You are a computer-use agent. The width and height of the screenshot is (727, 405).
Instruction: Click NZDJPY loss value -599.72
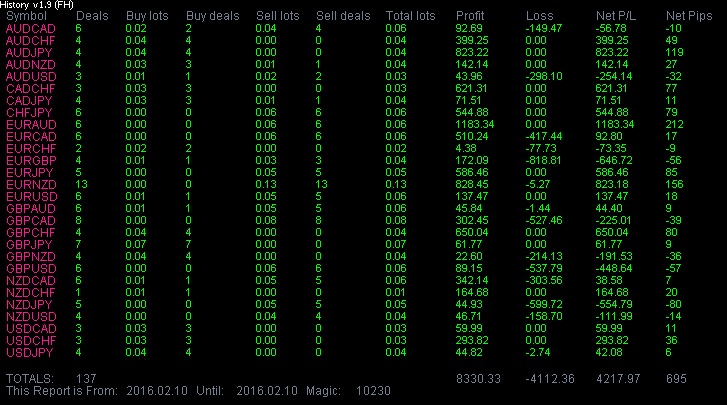pos(543,305)
